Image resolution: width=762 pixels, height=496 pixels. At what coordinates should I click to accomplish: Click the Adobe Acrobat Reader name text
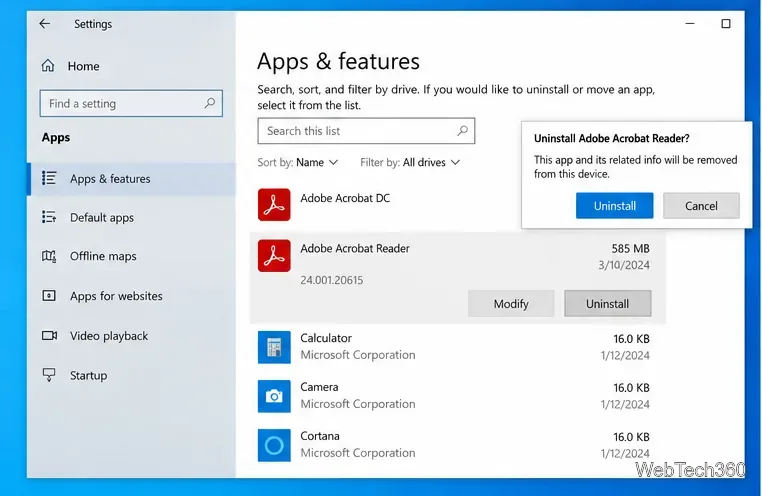point(355,248)
